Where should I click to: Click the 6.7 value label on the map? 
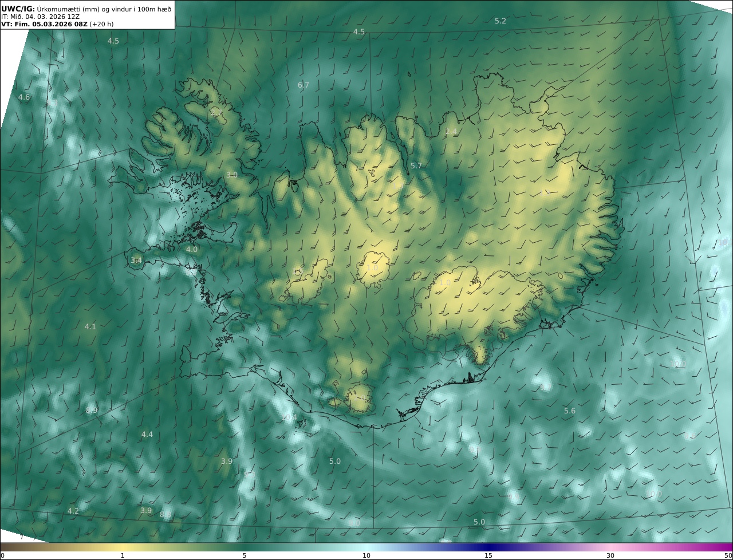(303, 85)
